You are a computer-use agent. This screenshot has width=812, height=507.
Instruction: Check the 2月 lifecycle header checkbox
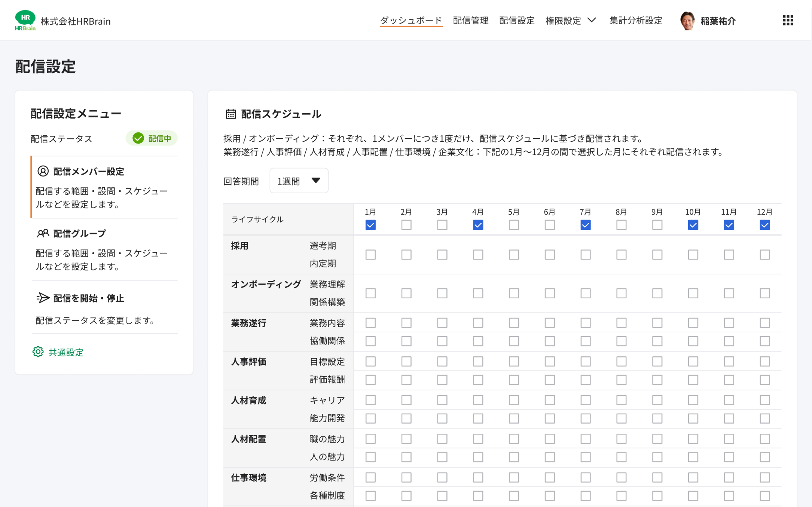click(x=406, y=225)
